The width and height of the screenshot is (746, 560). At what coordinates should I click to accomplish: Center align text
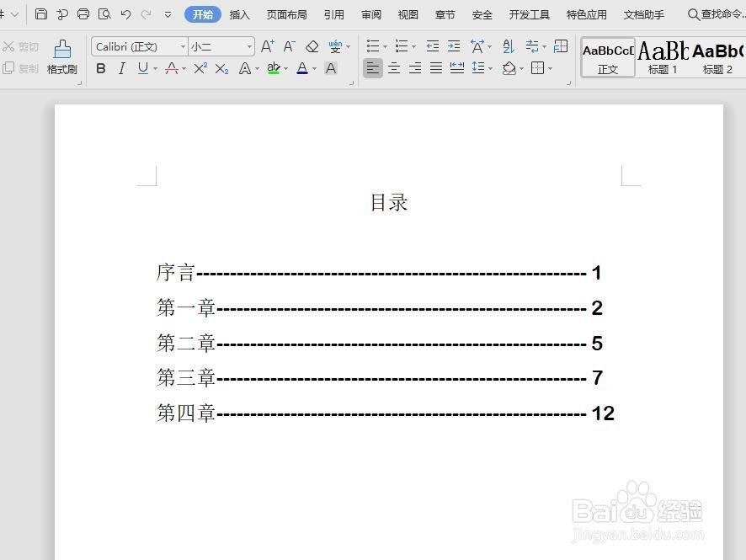click(x=394, y=68)
